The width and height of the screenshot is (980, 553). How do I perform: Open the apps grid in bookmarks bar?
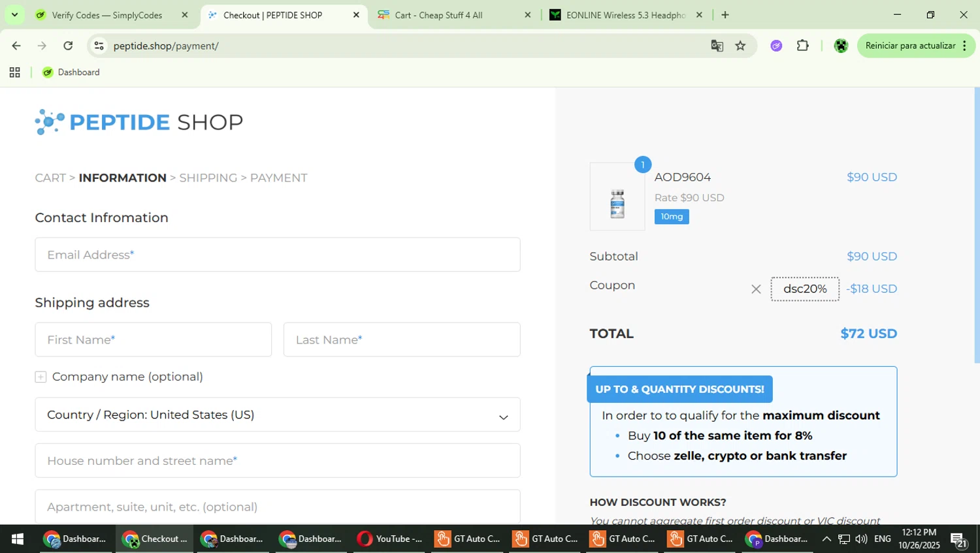[14, 72]
